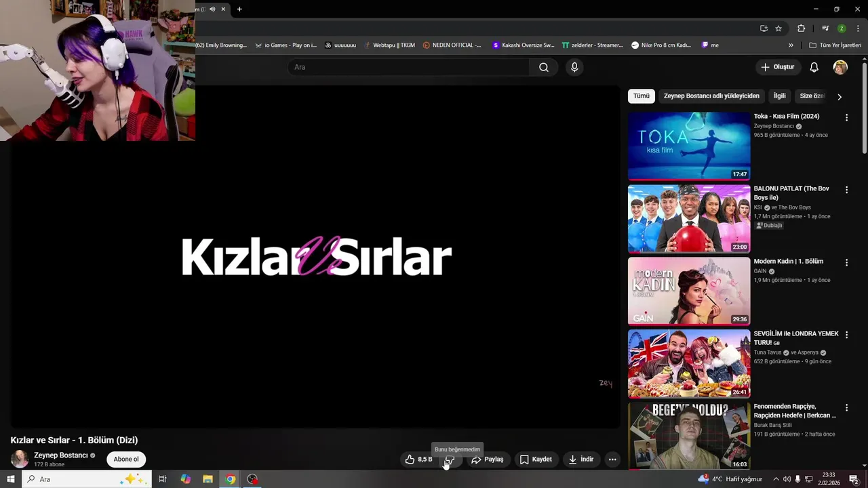Mute the tab via its speaker icon
Screen dimensions: 868x488
tap(212, 9)
